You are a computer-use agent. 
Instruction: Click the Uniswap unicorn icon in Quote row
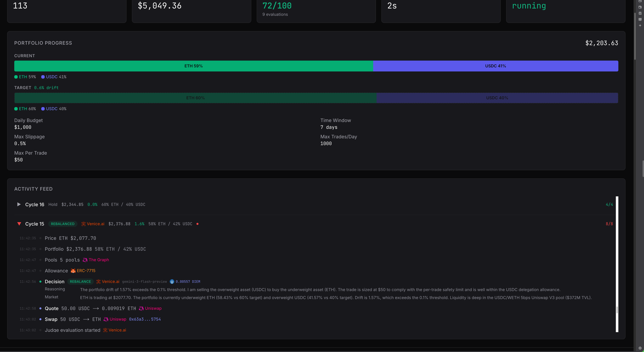(x=141, y=309)
